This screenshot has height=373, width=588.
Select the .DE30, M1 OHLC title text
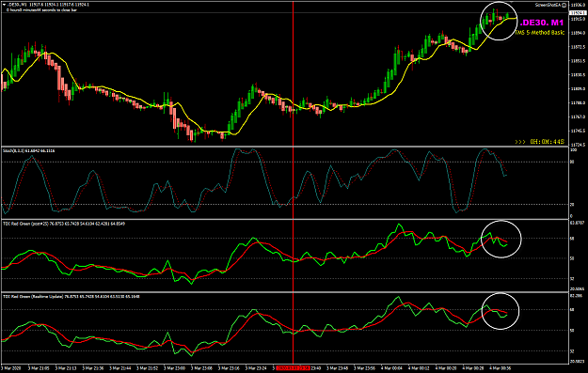click(48, 5)
